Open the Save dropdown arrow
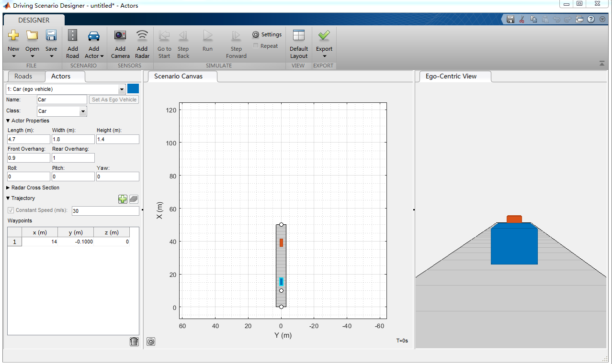This screenshot has height=364, width=612. coord(51,56)
